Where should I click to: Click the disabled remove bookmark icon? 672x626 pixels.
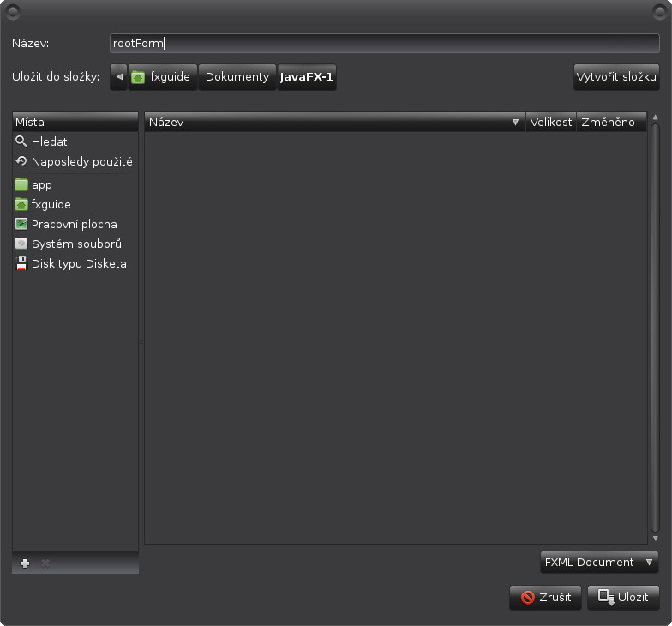click(45, 563)
